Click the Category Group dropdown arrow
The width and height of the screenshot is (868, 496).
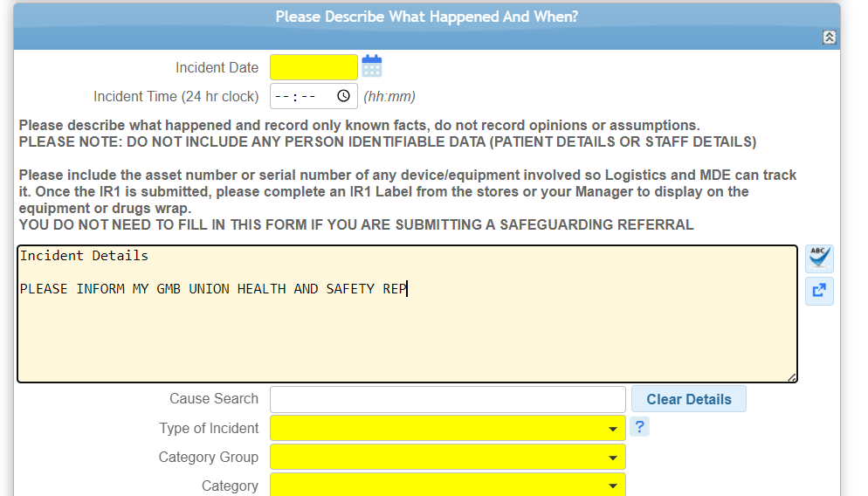pyautogui.click(x=613, y=458)
